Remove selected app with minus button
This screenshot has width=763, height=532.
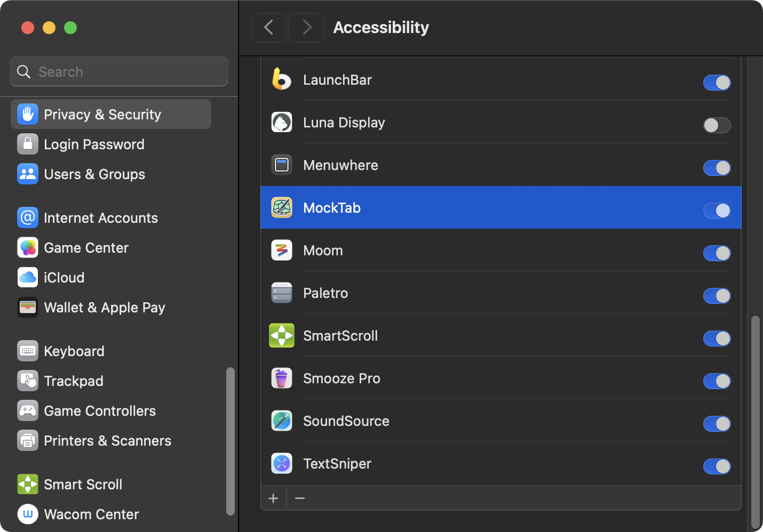click(300, 498)
